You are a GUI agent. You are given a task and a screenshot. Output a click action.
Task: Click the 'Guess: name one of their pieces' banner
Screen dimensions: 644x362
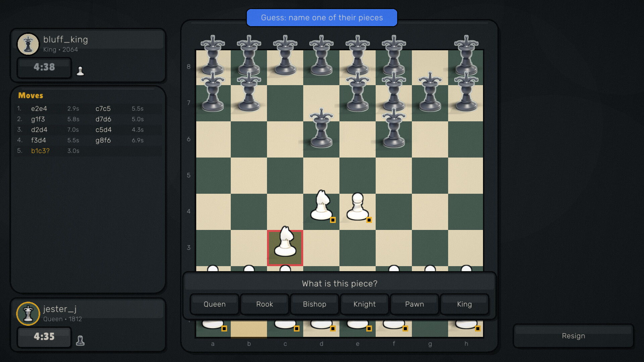click(x=322, y=18)
